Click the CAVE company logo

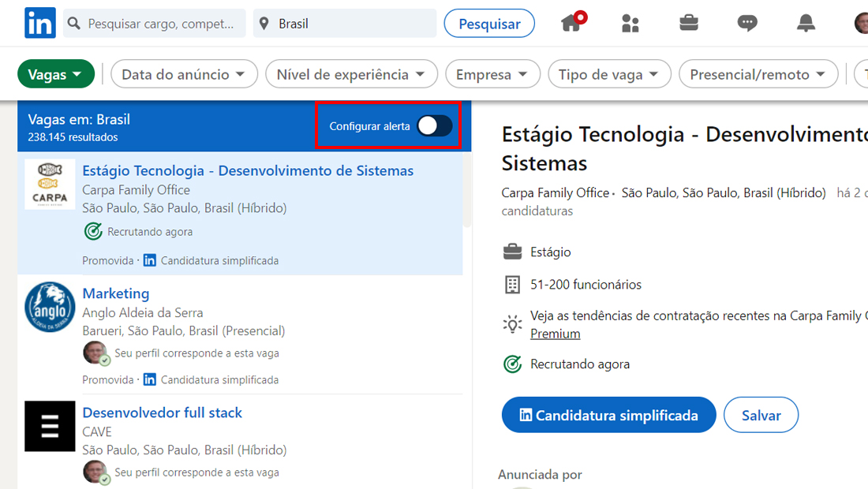click(50, 426)
